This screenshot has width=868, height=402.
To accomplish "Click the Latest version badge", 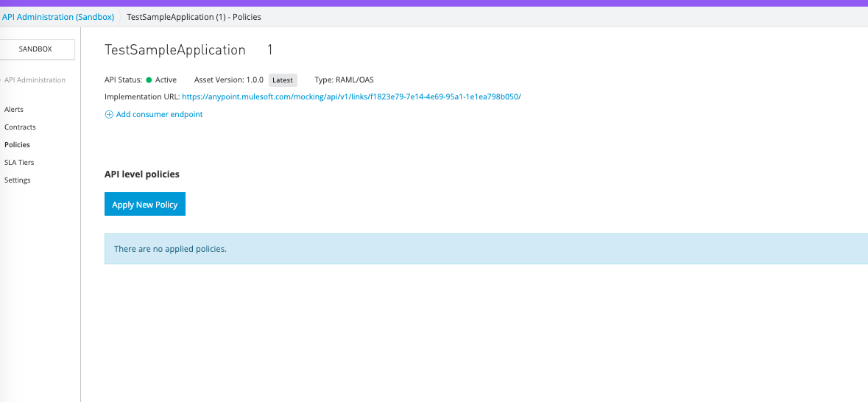I will click(283, 80).
